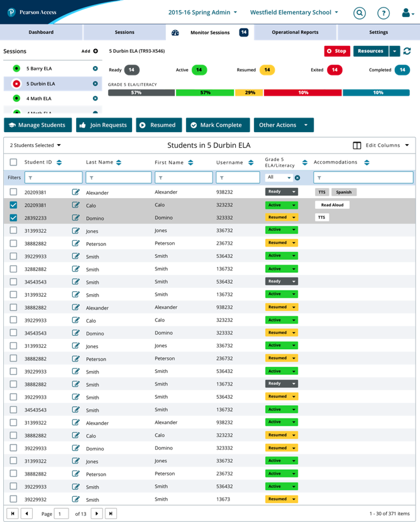Image resolution: width=420 pixels, height=522 pixels.
Task: Open the help question mark icon
Action: pos(384,13)
